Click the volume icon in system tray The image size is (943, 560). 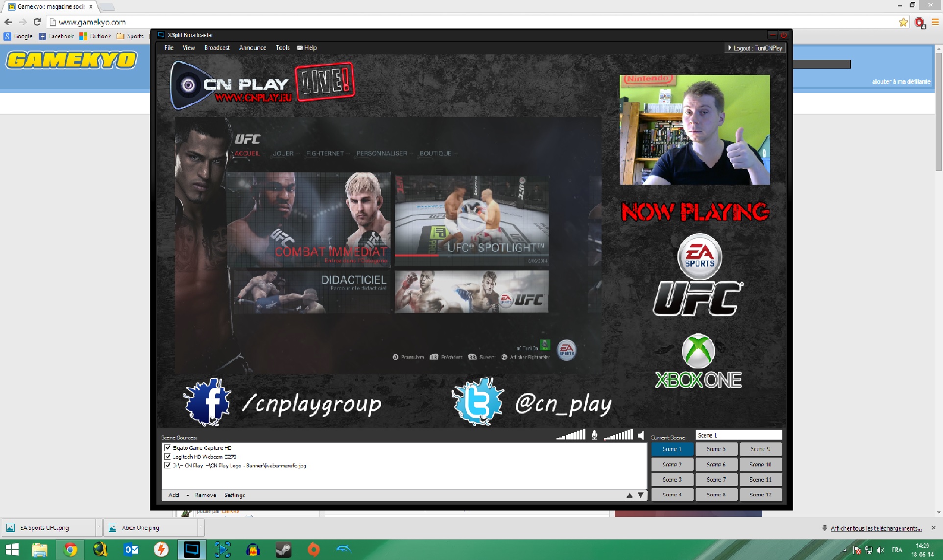[881, 550]
